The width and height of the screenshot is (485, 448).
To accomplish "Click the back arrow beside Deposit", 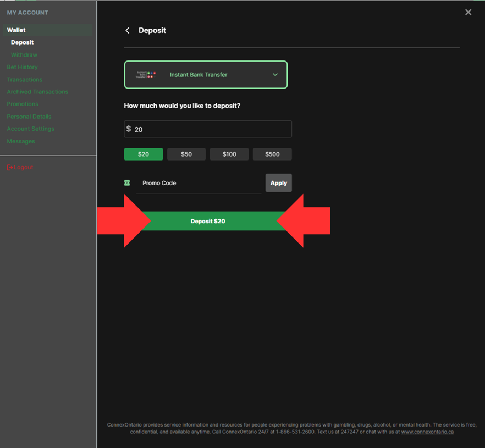I will tap(128, 31).
